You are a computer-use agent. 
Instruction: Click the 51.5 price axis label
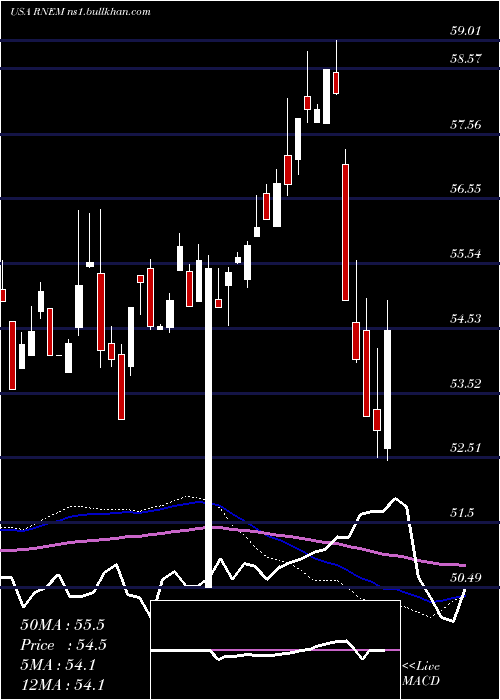[x=462, y=513]
